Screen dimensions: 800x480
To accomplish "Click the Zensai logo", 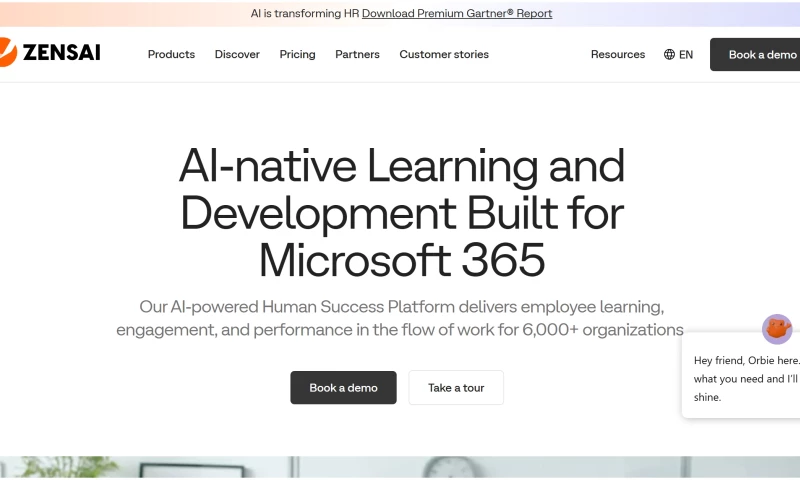I will tap(50, 52).
